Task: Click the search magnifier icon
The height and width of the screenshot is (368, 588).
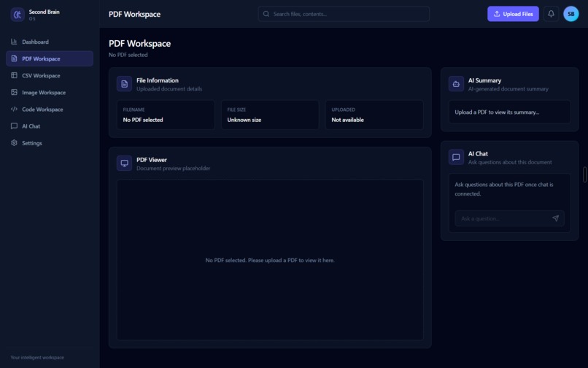Action: coord(266,14)
